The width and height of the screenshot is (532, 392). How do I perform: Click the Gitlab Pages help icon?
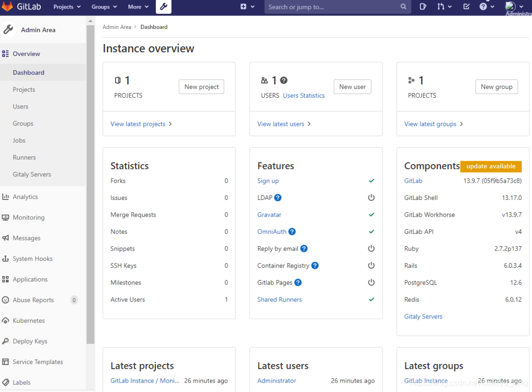(298, 282)
